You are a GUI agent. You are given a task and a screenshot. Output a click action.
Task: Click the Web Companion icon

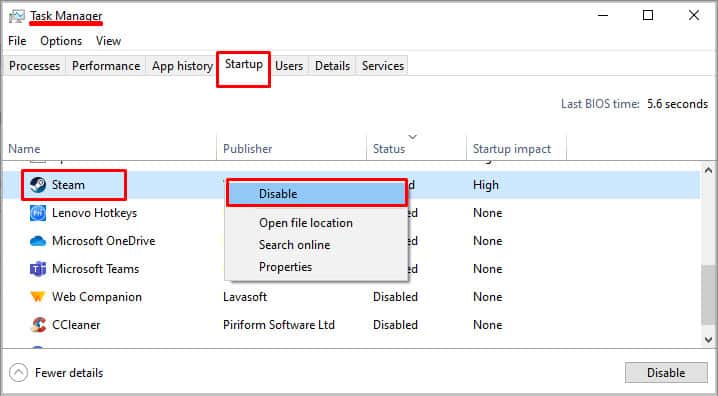tap(38, 297)
